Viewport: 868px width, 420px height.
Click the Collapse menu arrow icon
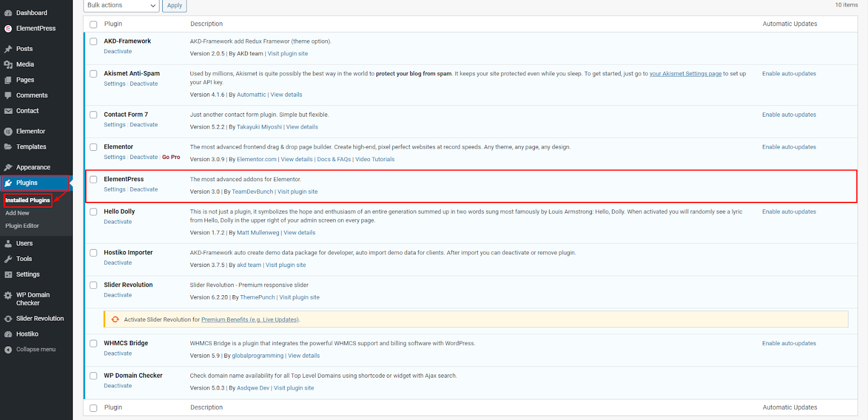(x=8, y=350)
